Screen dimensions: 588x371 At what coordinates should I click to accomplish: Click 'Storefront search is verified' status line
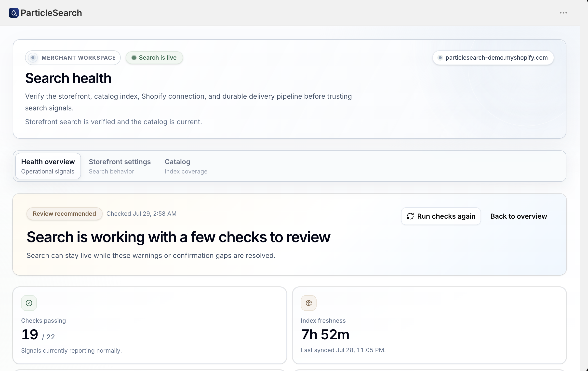coord(113,122)
